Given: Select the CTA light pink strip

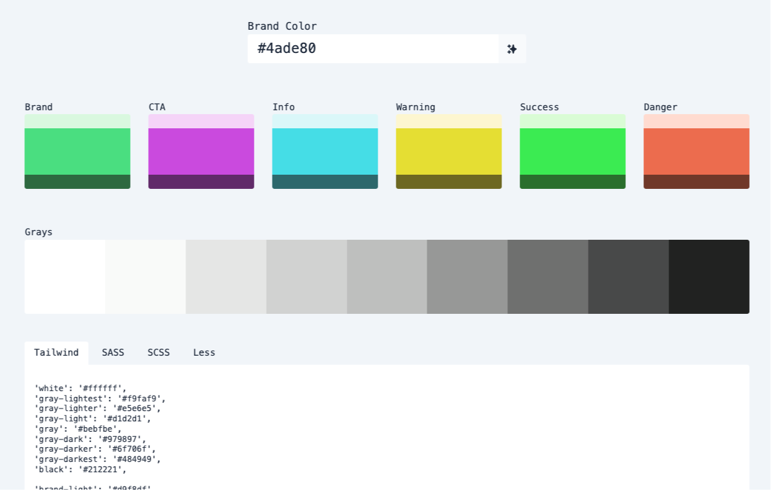Looking at the screenshot, I should (x=201, y=121).
